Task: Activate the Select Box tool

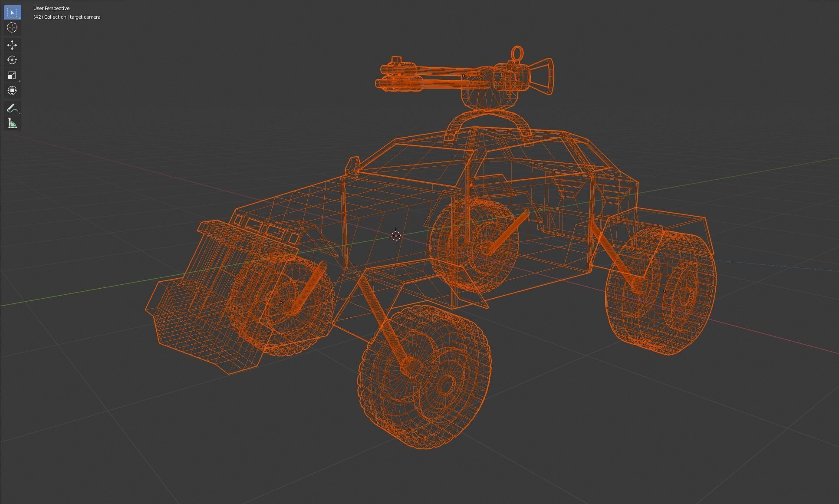Action: pyautogui.click(x=12, y=12)
